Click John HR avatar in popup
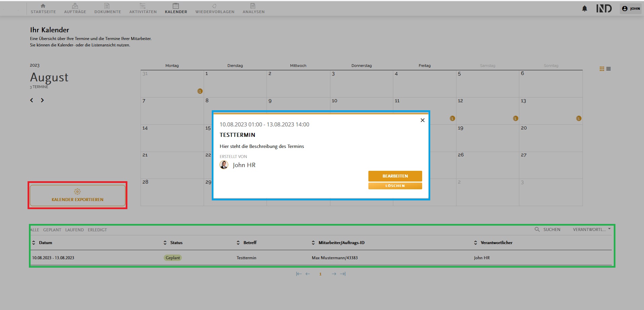644x310 pixels. [224, 165]
